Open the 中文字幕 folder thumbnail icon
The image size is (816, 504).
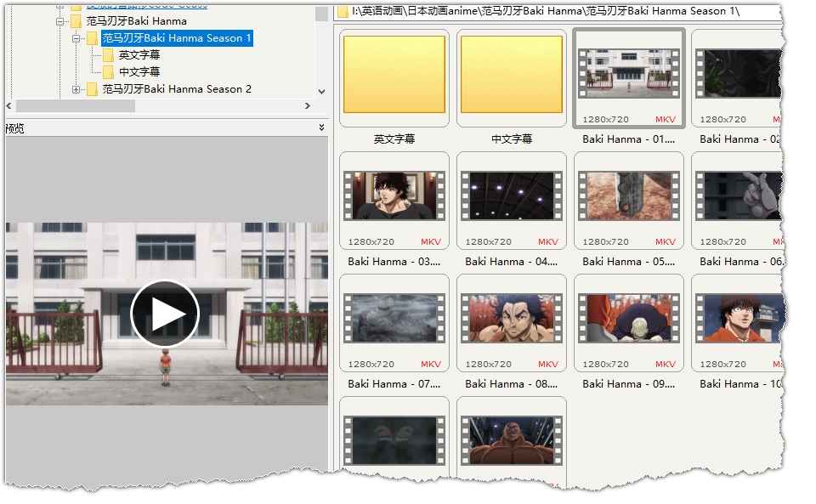point(511,75)
